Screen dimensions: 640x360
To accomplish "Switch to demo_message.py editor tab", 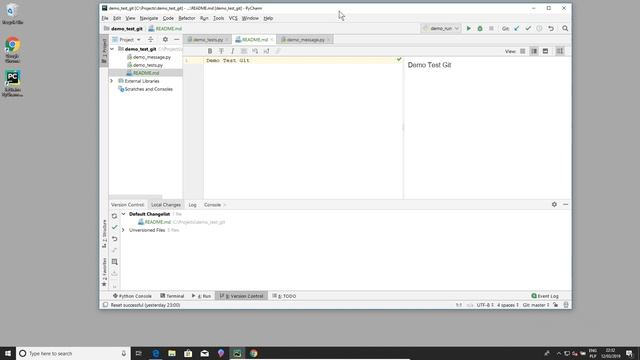I will 305,40.
